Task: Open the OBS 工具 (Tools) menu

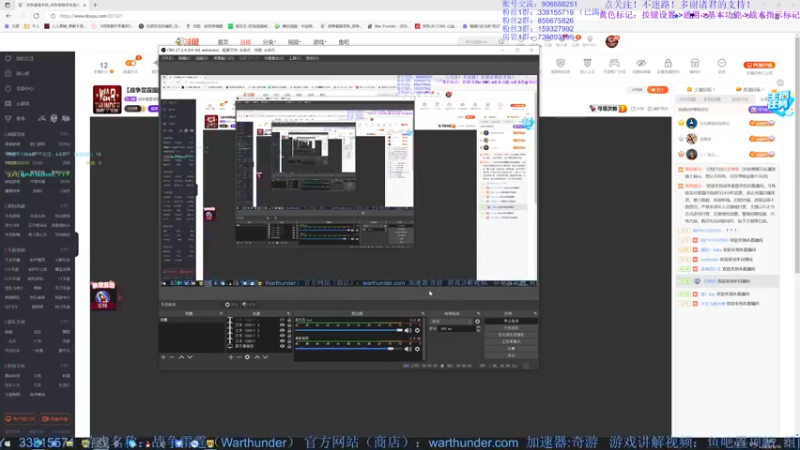Action: 295,58
